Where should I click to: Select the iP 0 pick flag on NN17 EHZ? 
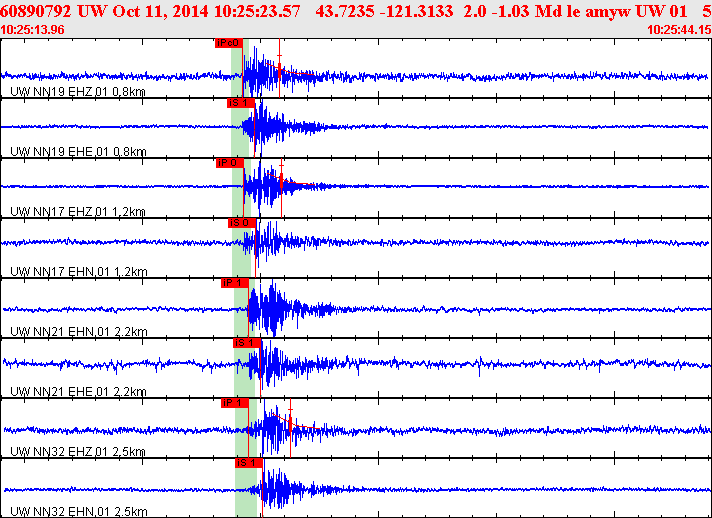point(230,163)
